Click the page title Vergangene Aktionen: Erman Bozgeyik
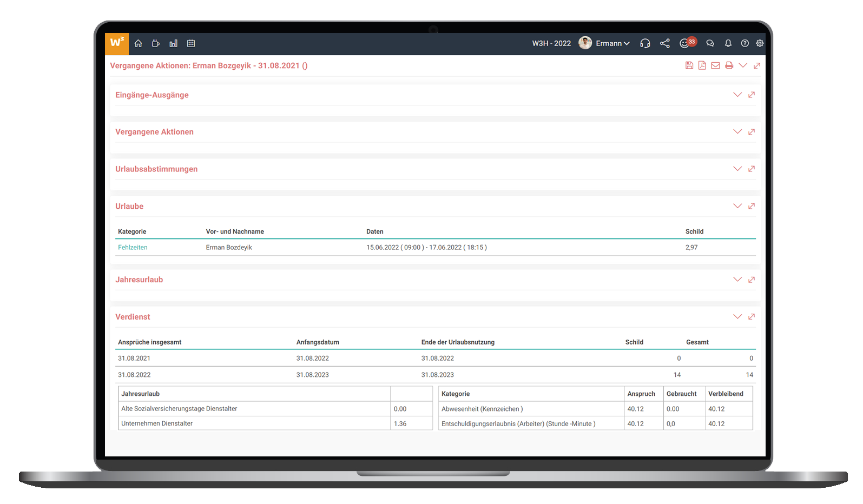 (x=209, y=65)
